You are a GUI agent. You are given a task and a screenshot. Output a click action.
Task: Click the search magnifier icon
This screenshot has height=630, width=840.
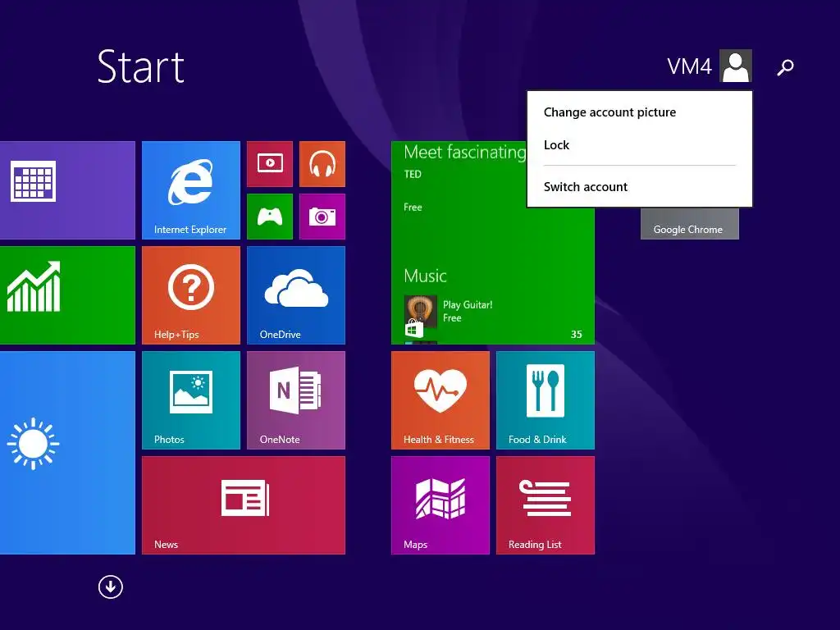point(785,67)
